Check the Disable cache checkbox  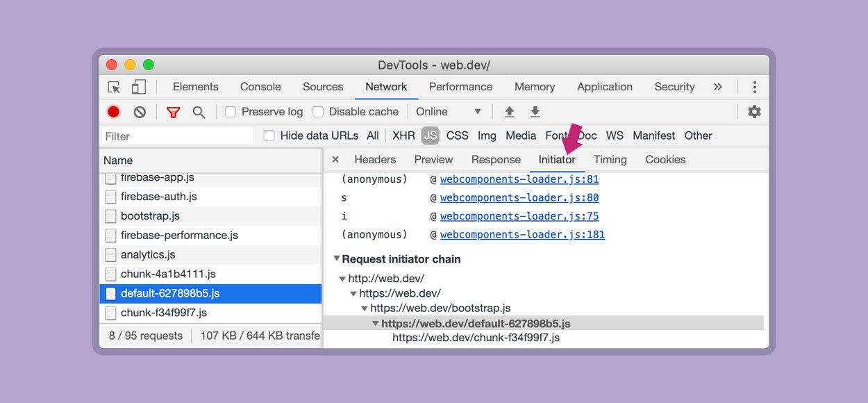coord(318,112)
